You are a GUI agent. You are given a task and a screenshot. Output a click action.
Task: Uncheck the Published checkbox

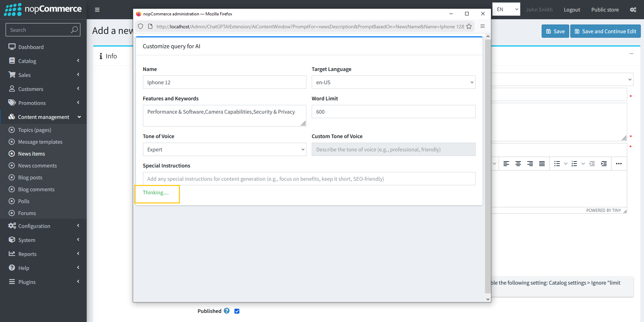click(237, 311)
